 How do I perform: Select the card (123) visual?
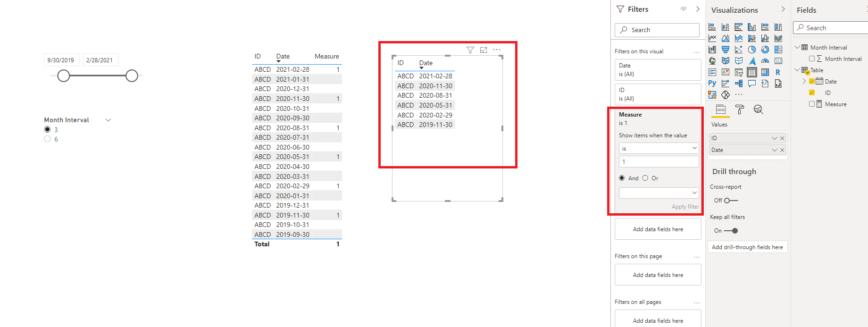[x=778, y=61]
